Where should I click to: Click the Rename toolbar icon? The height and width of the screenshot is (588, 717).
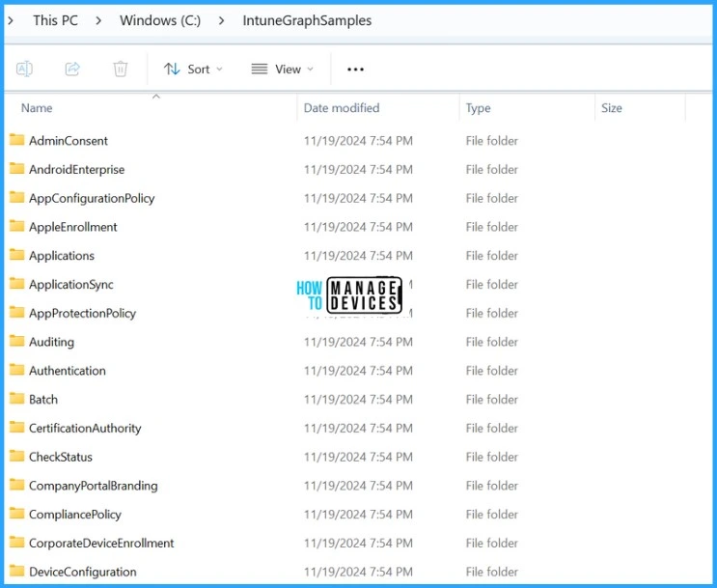(x=24, y=70)
